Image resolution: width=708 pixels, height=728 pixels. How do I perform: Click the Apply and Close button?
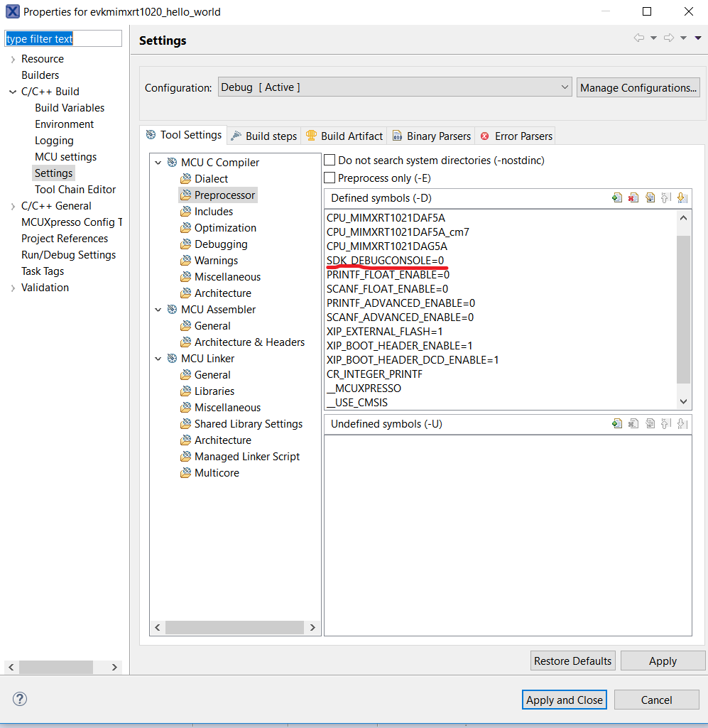coord(564,700)
